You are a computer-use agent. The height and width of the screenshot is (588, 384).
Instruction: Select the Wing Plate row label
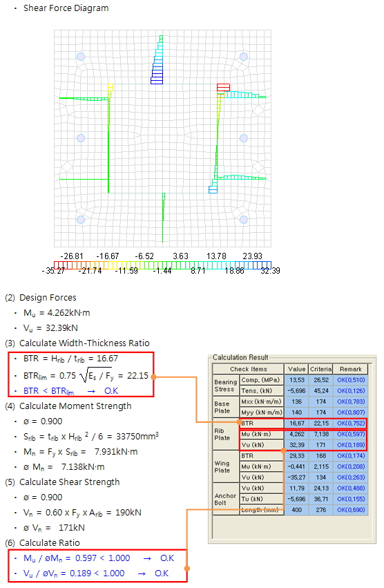click(x=226, y=466)
